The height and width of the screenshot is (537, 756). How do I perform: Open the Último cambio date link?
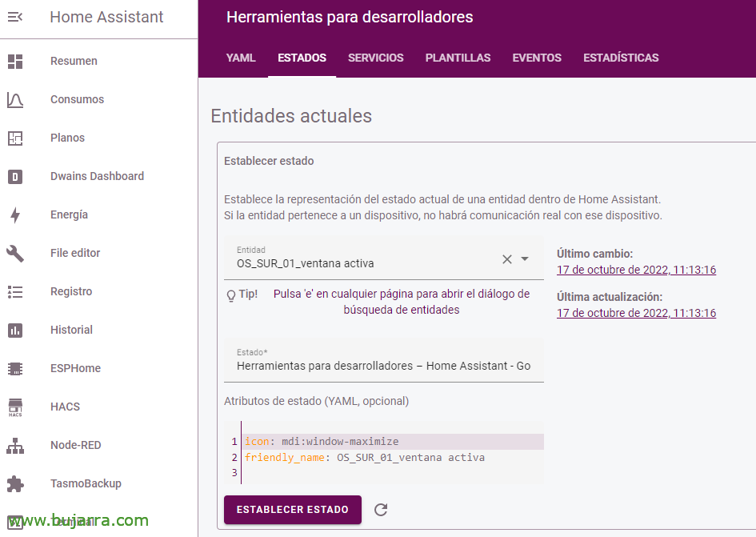click(x=637, y=270)
